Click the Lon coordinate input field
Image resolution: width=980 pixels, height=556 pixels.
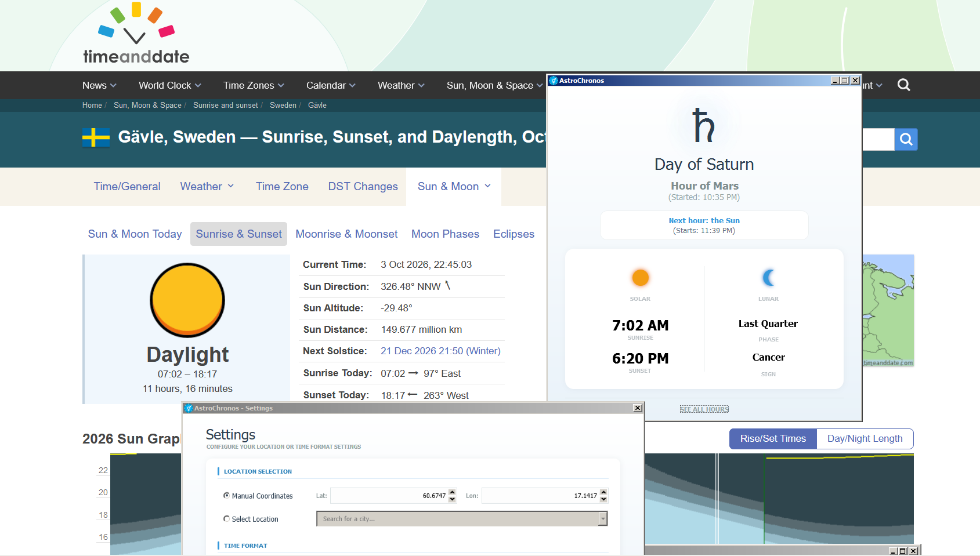click(540, 496)
